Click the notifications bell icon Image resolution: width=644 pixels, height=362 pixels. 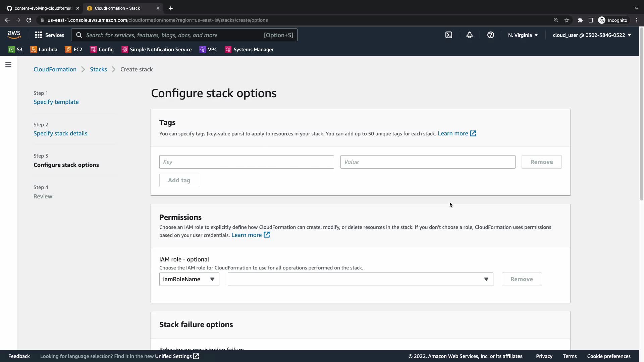469,35
